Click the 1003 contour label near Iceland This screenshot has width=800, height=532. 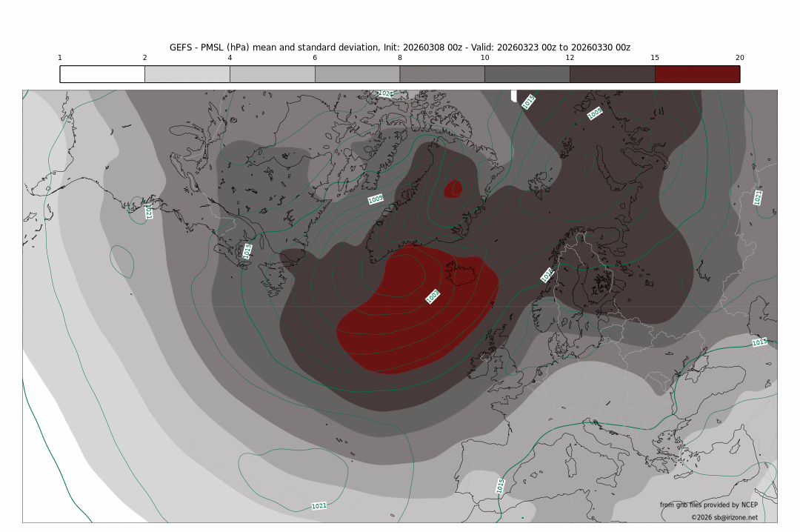pos(433,296)
